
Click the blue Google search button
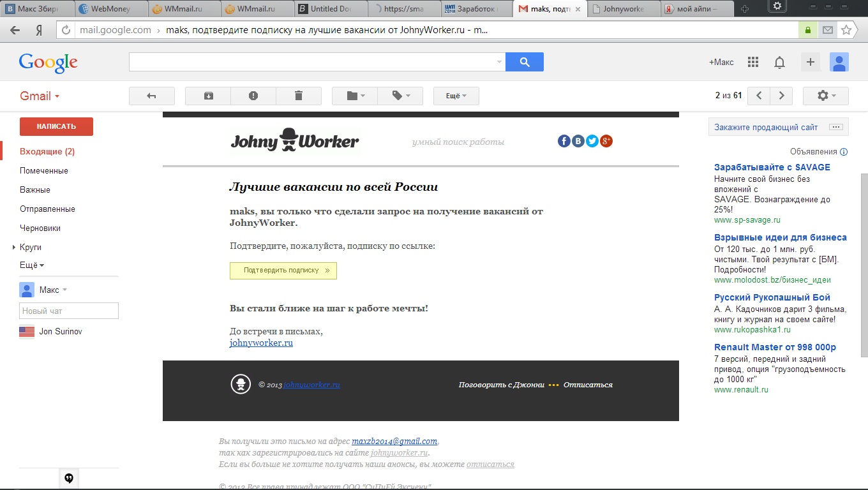525,62
